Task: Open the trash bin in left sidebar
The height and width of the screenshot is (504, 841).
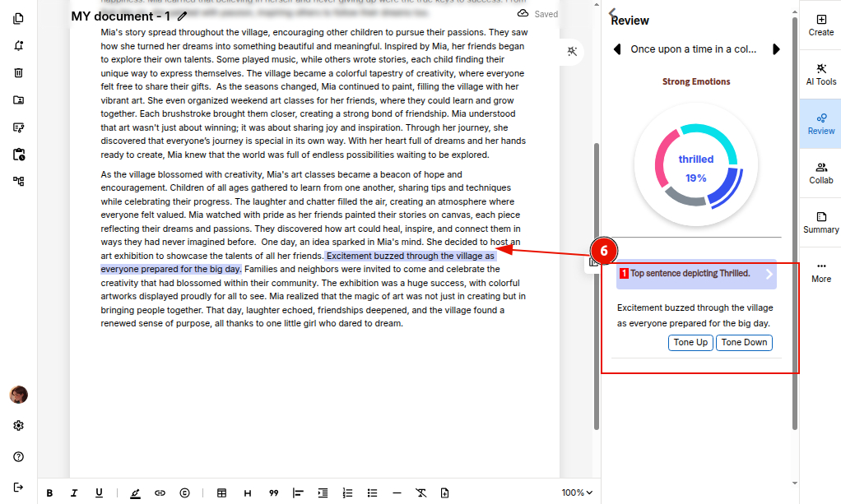Action: [x=18, y=73]
